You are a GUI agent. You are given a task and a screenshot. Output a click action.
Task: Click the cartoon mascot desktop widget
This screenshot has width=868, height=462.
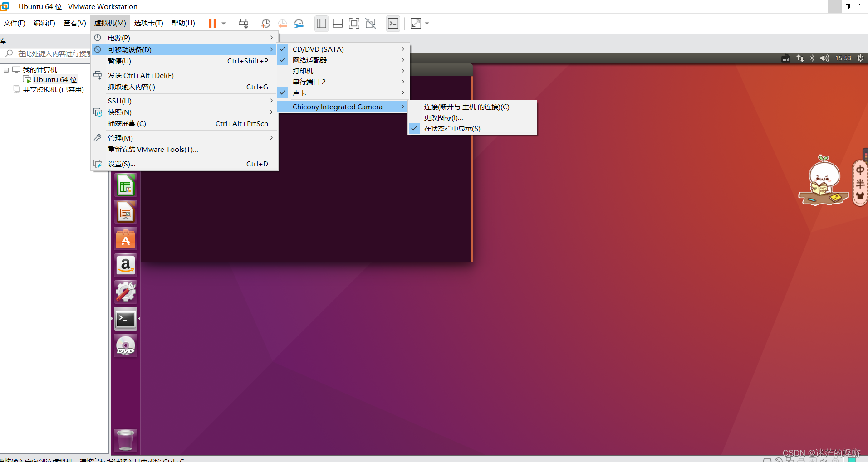[x=823, y=180]
